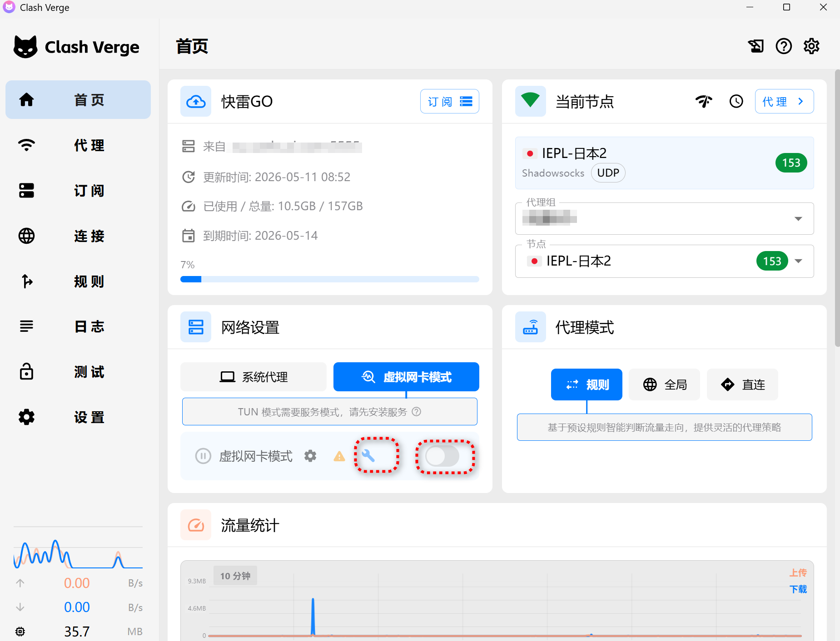Image resolution: width=840 pixels, height=641 pixels.
Task: Select the 全局 global proxy mode
Action: 664,385
